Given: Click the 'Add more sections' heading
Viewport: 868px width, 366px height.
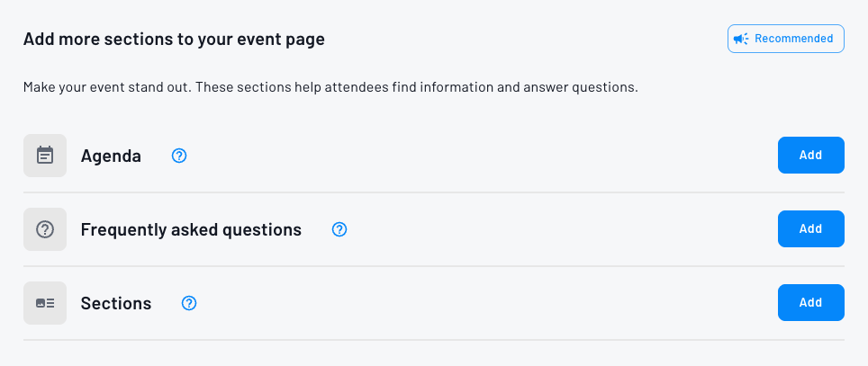Looking at the screenshot, I should click(x=174, y=39).
